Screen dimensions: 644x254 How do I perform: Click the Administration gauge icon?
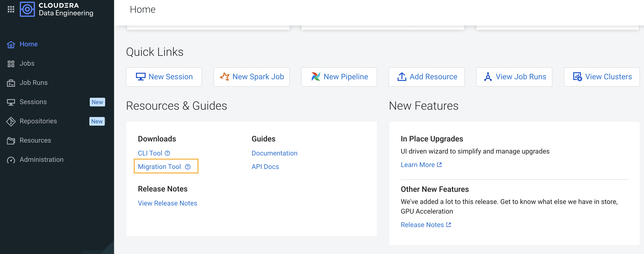[11, 160]
